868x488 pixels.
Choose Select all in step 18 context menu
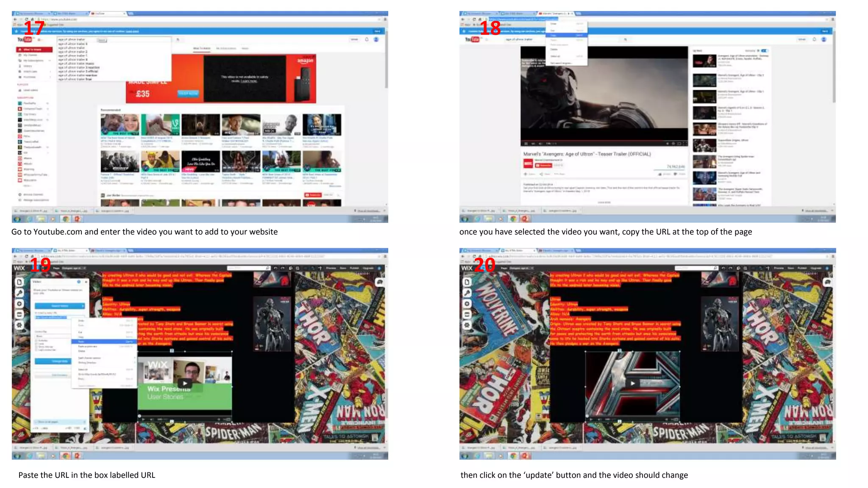[x=567, y=56]
